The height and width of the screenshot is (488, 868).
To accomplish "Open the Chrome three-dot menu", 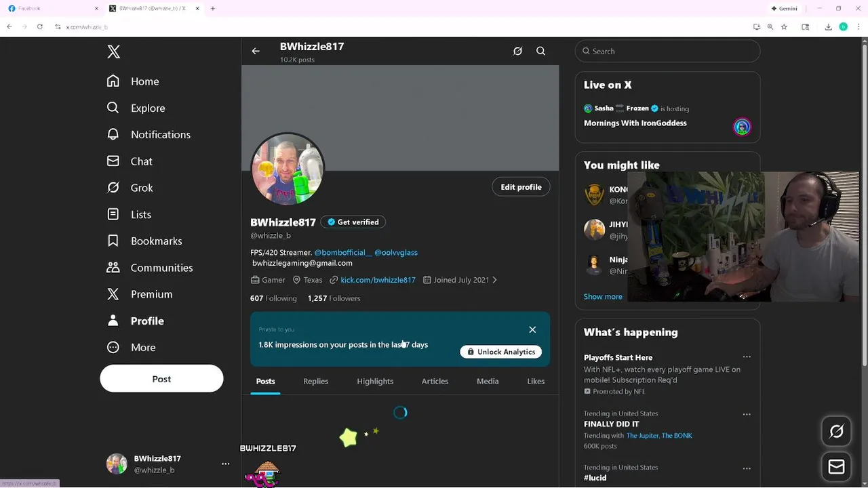I will pos(859,26).
